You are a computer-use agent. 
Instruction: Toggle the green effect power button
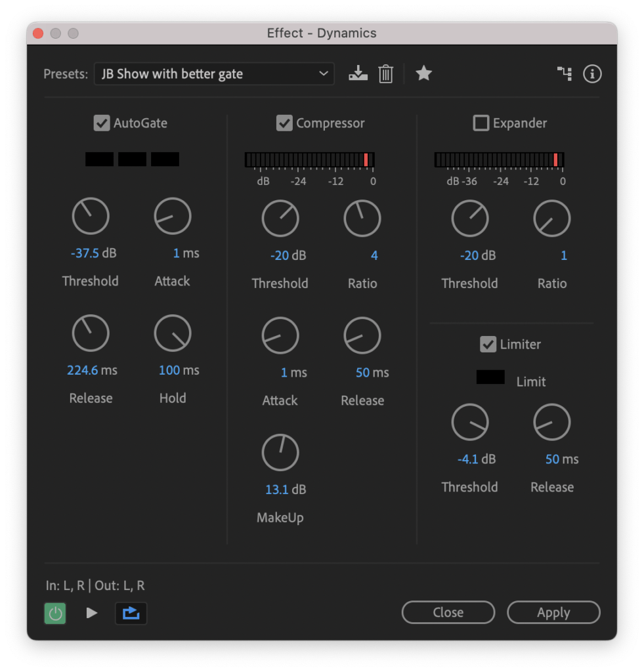(x=55, y=614)
